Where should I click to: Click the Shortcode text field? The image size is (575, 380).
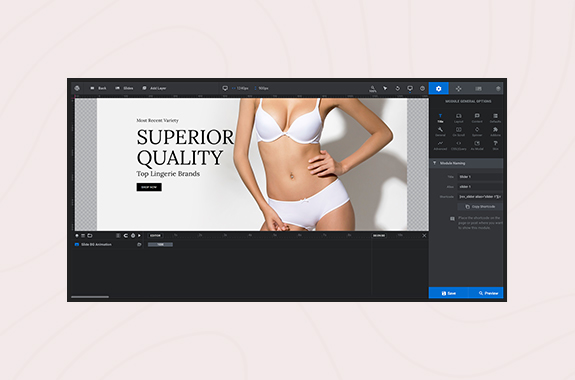480,197
